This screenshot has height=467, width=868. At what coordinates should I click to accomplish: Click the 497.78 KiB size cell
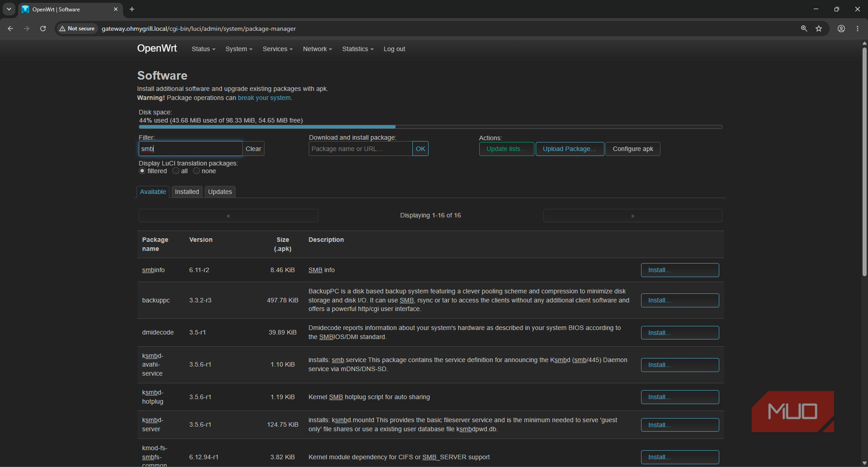click(x=282, y=300)
